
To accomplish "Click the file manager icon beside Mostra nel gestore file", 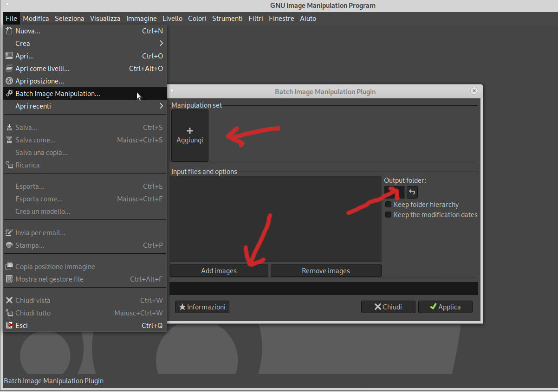I will pos(9,279).
